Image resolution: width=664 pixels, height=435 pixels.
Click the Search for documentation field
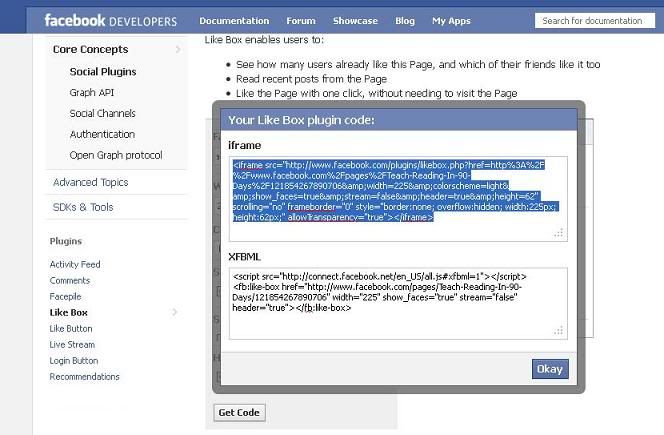(595, 21)
